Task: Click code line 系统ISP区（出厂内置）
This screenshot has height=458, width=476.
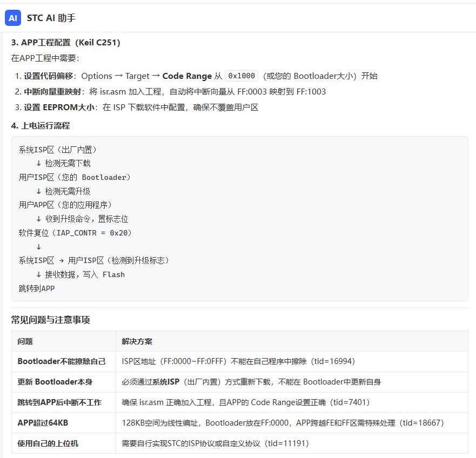Action: (x=58, y=150)
